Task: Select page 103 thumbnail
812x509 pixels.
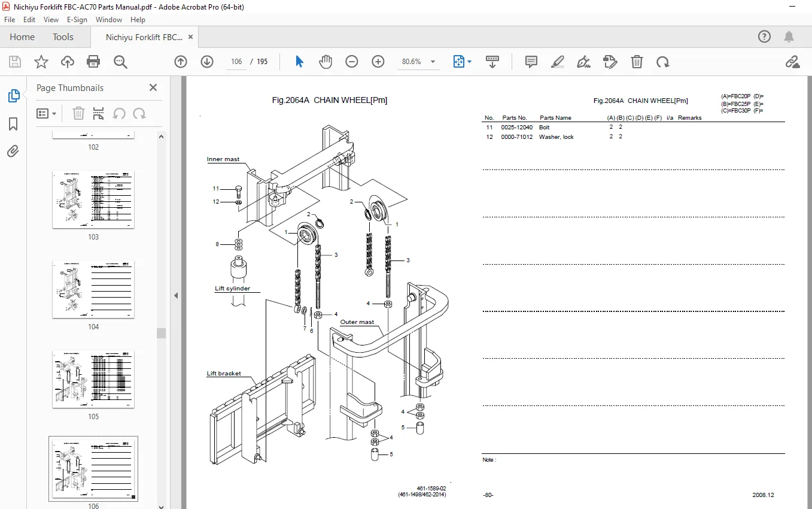Action: [x=93, y=199]
